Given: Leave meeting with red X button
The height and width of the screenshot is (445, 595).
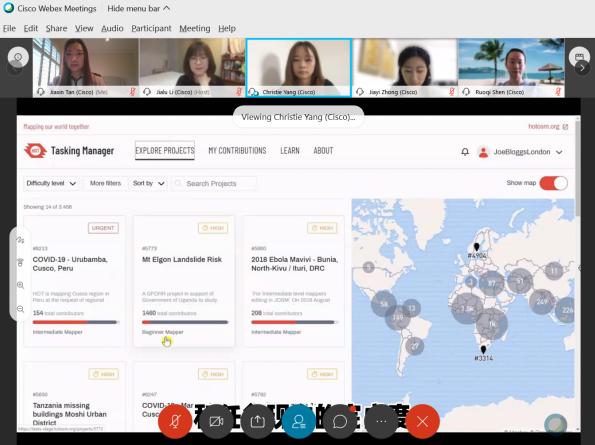Looking at the screenshot, I should coord(422,421).
